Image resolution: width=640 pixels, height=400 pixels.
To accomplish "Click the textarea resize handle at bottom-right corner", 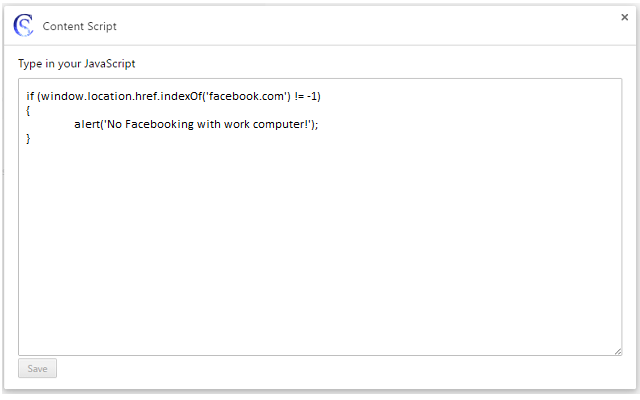I will click(617, 350).
